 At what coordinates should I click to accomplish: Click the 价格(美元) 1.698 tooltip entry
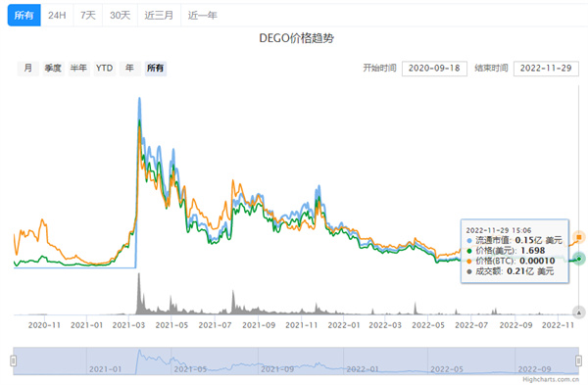click(x=506, y=251)
